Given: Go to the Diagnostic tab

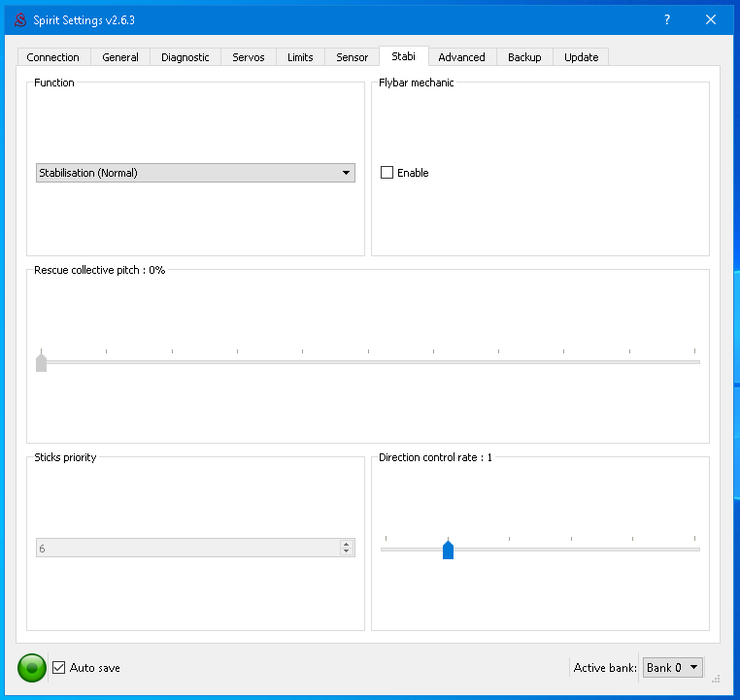Looking at the screenshot, I should tap(185, 57).
